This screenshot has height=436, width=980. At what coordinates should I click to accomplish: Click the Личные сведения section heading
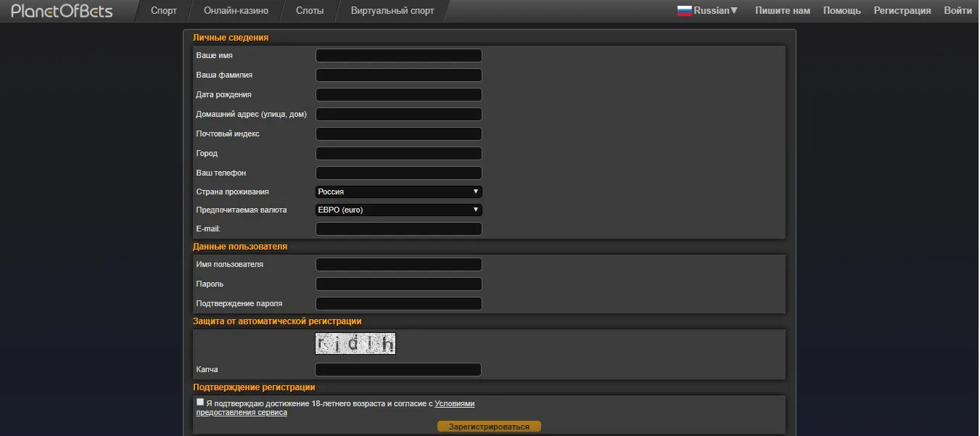click(230, 38)
